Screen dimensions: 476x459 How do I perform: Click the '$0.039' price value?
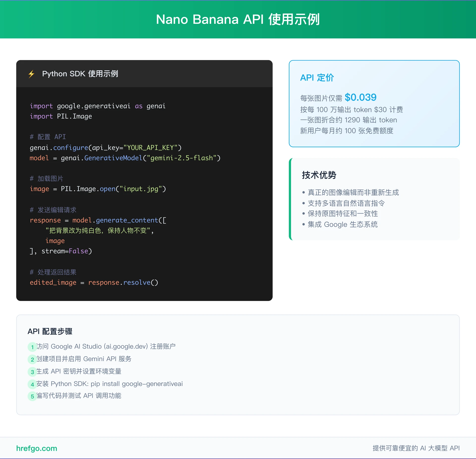[x=360, y=97]
